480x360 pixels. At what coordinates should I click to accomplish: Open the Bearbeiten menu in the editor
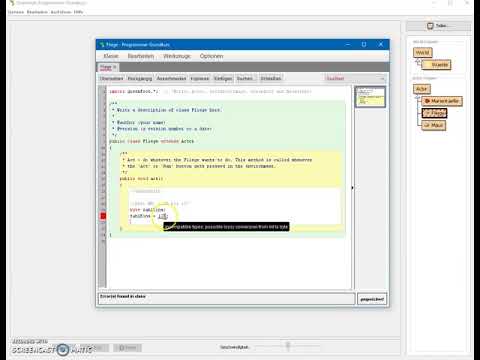[141, 56]
